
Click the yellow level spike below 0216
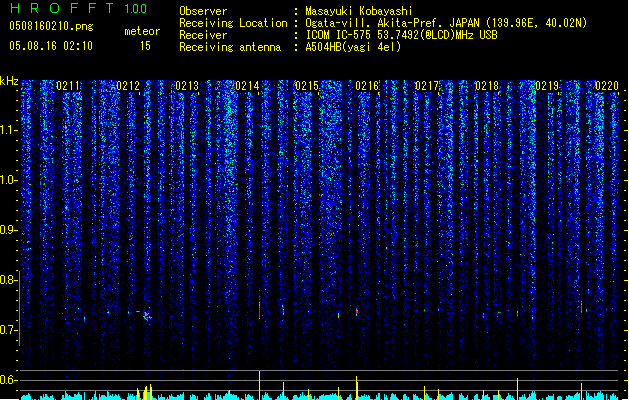357,388
